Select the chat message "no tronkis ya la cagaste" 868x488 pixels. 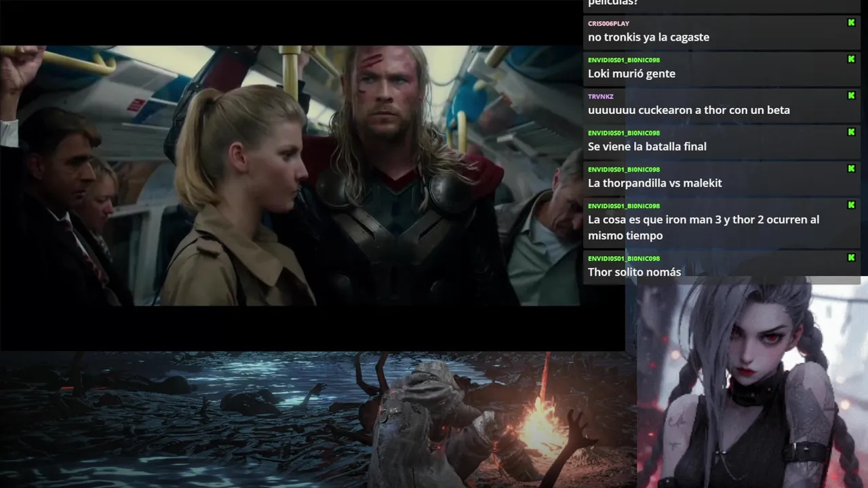(x=648, y=37)
